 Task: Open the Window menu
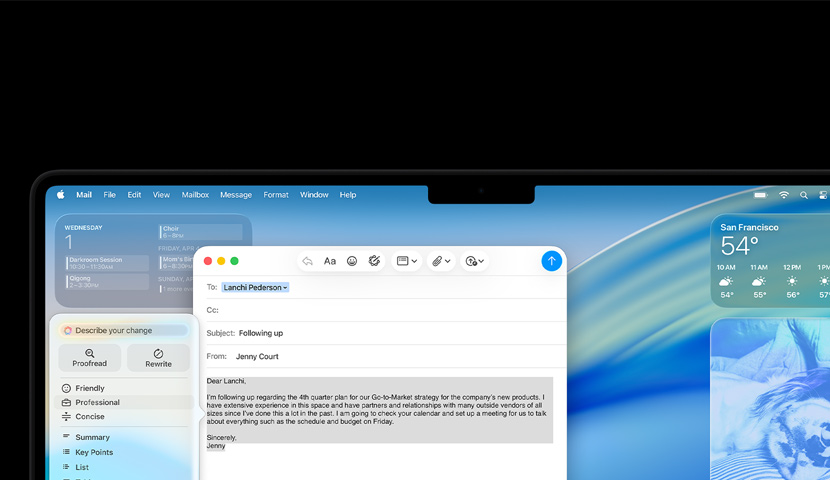click(x=314, y=195)
